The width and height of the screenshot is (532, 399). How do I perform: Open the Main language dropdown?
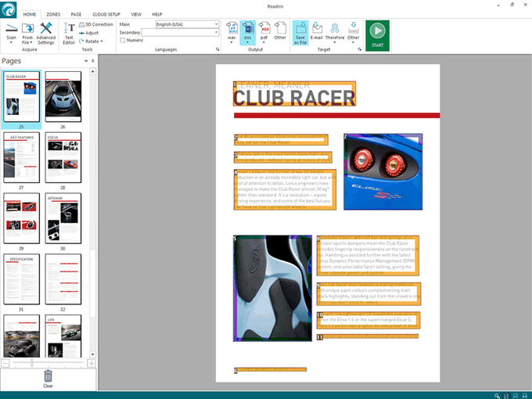pyautogui.click(x=215, y=24)
